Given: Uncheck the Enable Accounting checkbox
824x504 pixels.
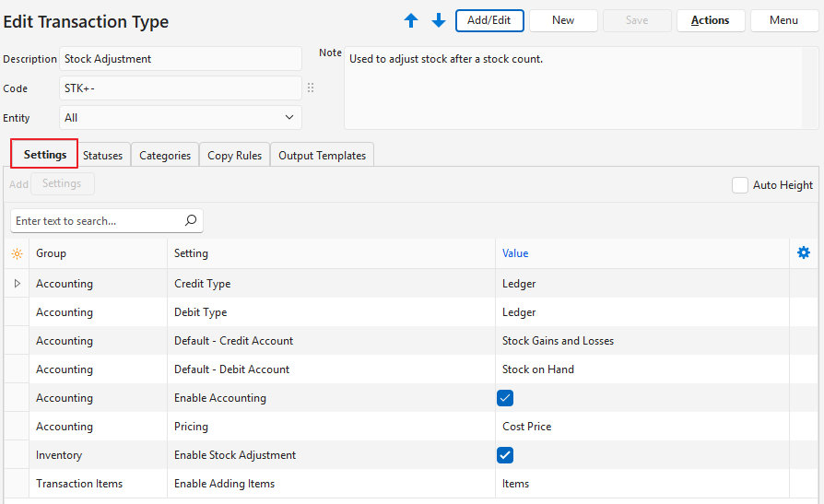Looking at the screenshot, I should [505, 398].
